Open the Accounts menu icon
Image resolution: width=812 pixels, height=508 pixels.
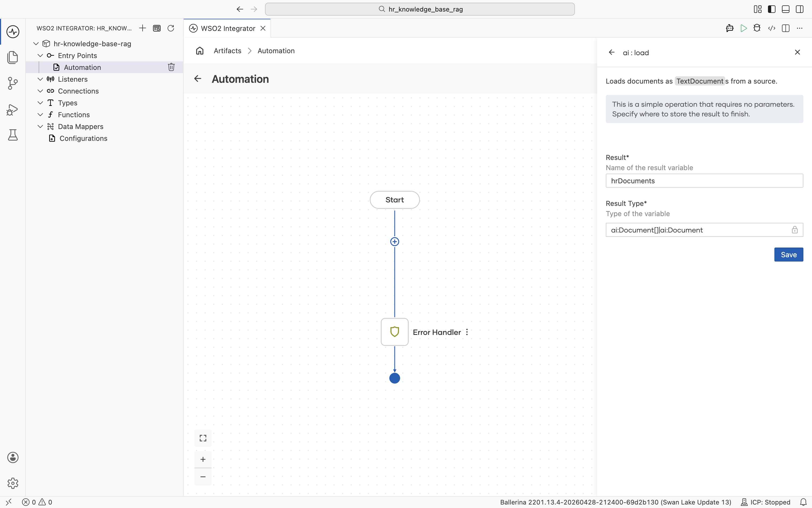(13, 457)
